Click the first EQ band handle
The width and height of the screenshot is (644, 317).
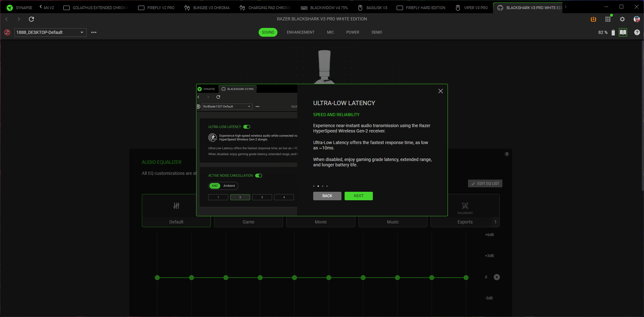(x=157, y=277)
